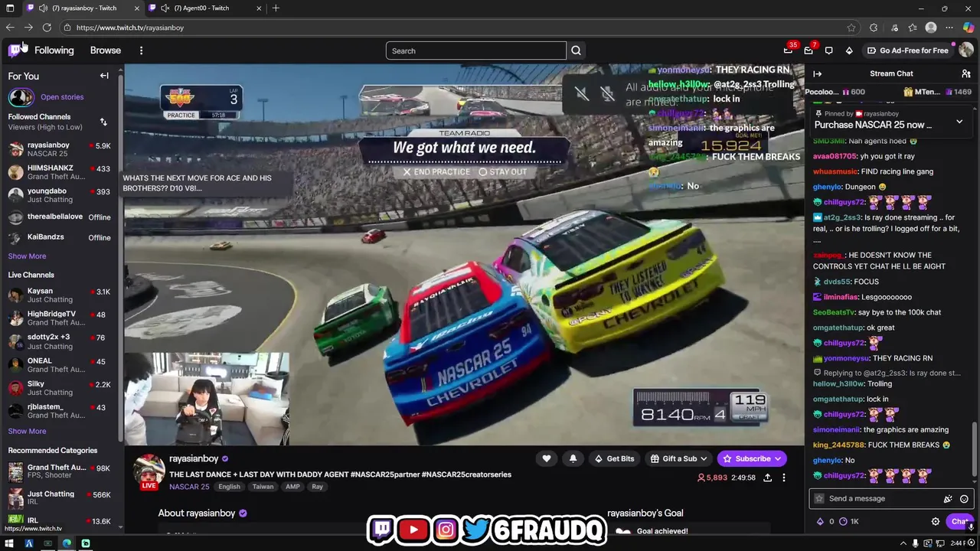This screenshot has width=980, height=551.
Task: Open stories link in sidebar
Action: point(62,97)
